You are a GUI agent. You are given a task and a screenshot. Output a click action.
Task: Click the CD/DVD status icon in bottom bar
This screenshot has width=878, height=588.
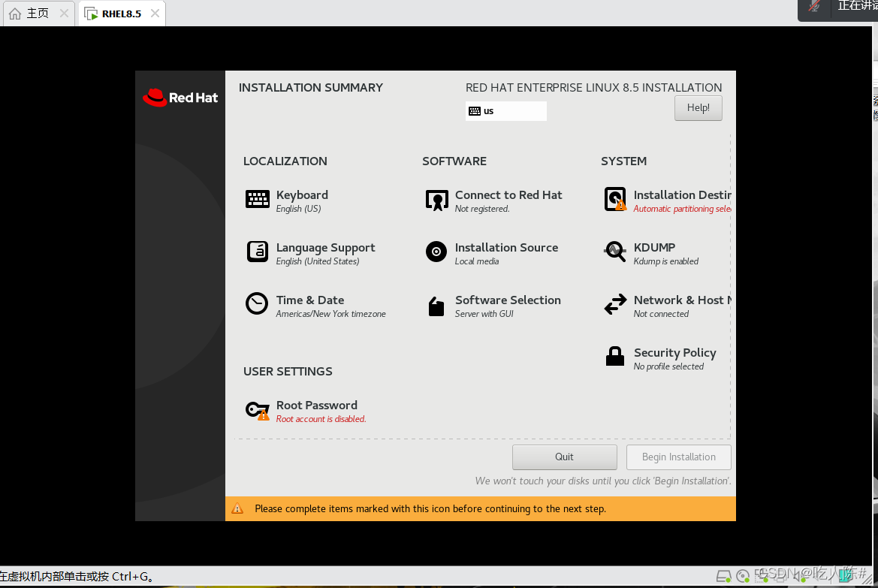tap(743, 576)
